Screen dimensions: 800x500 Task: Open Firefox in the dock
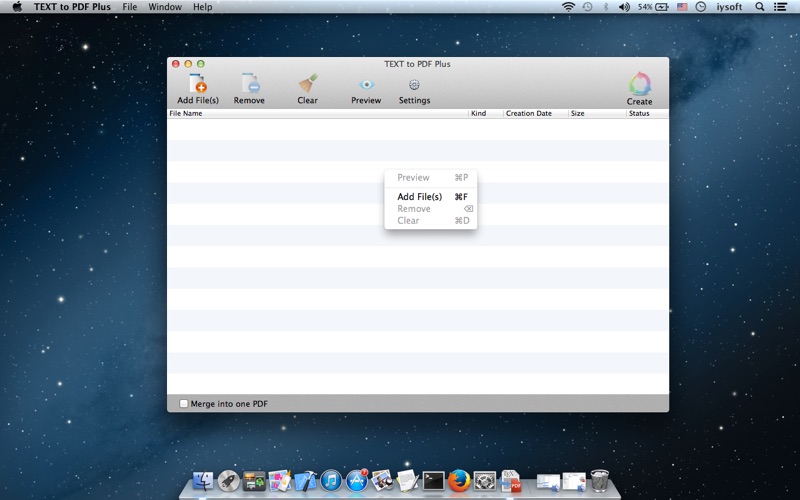pos(459,481)
